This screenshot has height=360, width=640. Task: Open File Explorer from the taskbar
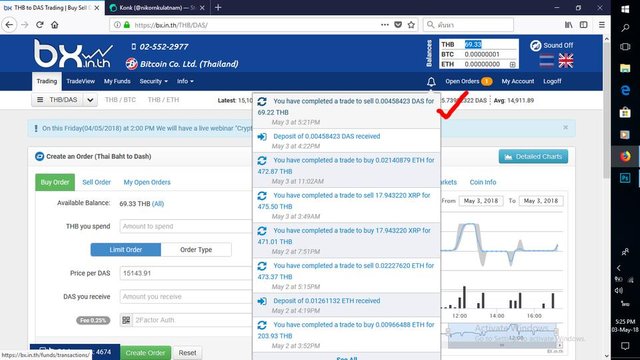pos(625,68)
